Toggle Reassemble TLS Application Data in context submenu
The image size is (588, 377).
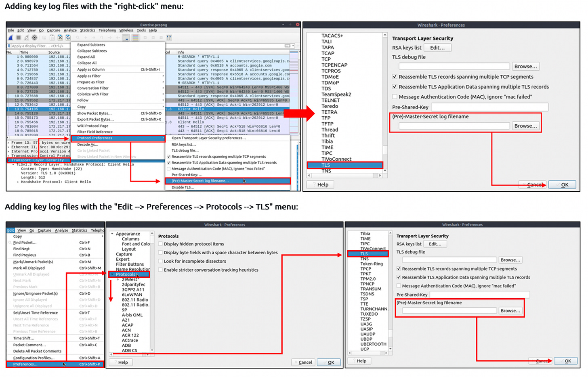point(168,163)
